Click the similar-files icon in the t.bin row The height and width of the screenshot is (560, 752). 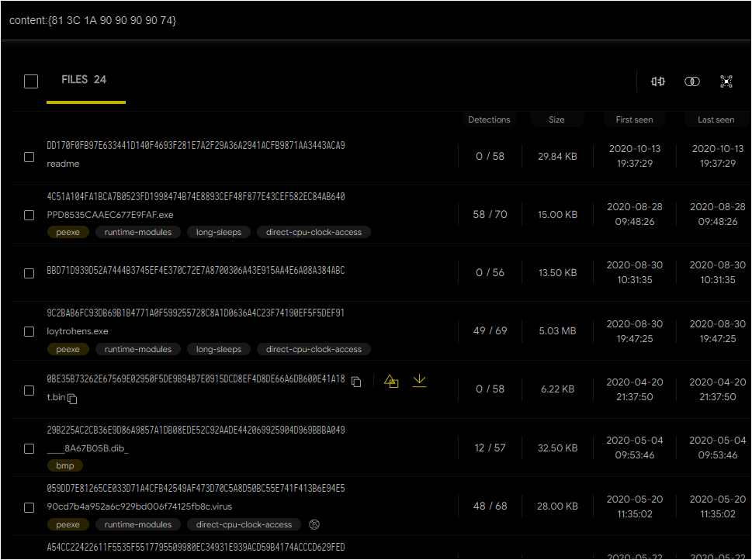click(x=391, y=381)
